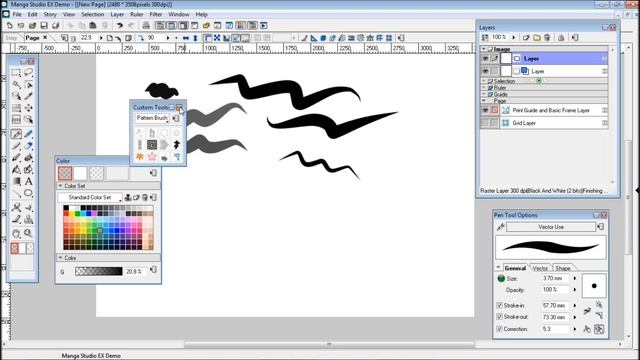Open the Filter menu
The width and height of the screenshot is (640, 360).
click(x=156, y=14)
